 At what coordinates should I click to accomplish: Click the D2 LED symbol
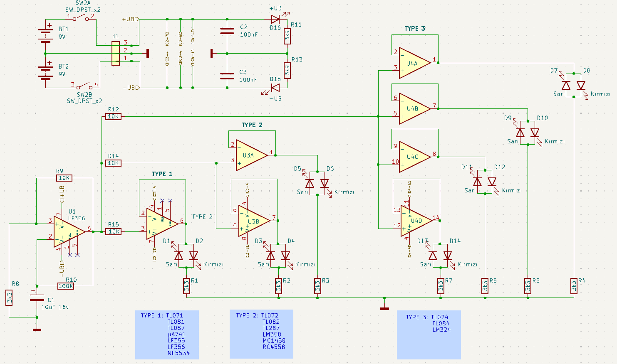tap(193, 256)
